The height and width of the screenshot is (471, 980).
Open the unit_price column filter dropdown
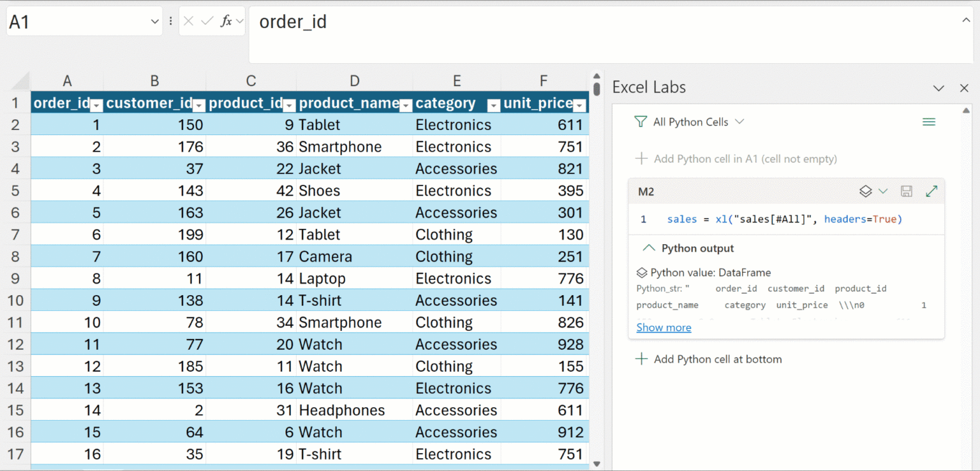579,105
